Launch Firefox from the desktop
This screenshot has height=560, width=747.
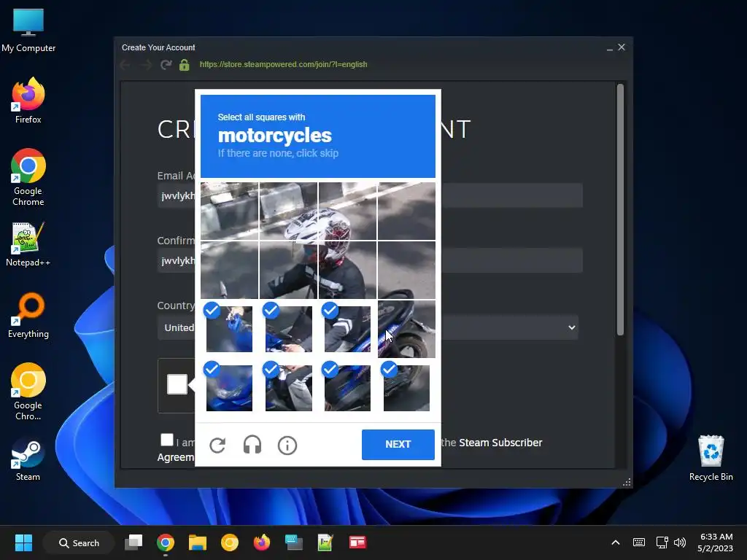(x=28, y=101)
